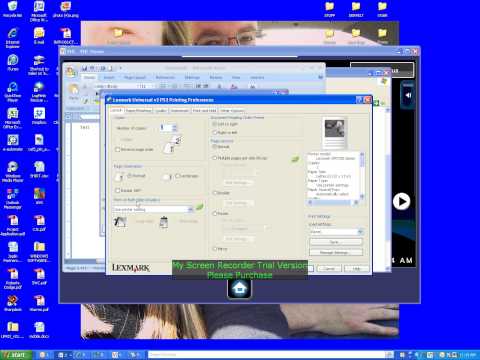Open the print on both sides dropdown
The width and height of the screenshot is (480, 360).
pyautogui.click(x=153, y=209)
